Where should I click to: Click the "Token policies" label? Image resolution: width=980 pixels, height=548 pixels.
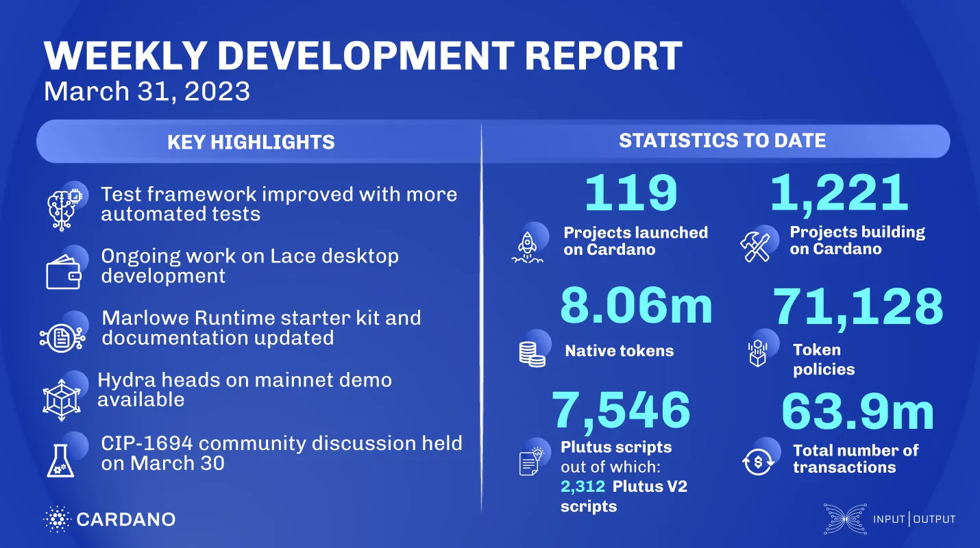pyautogui.click(x=824, y=360)
